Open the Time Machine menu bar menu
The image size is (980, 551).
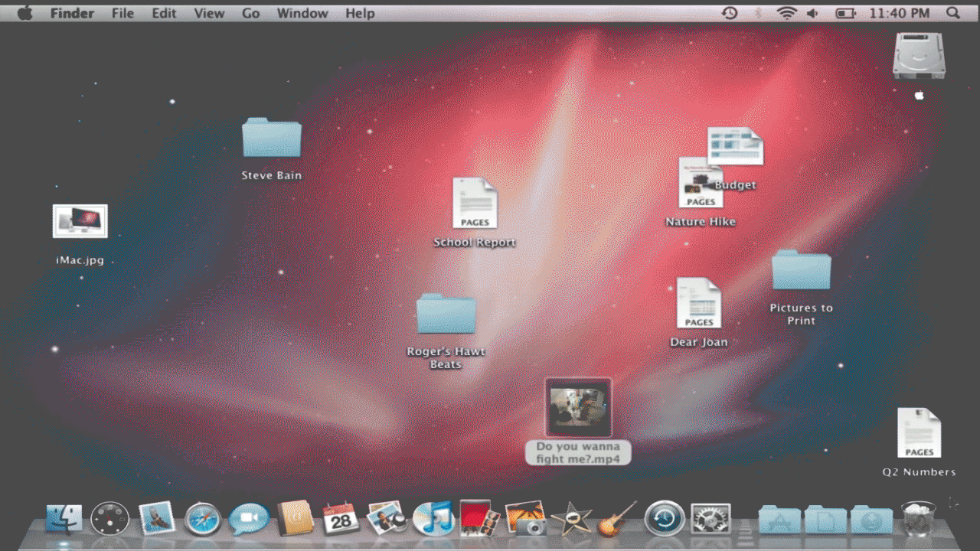729,13
